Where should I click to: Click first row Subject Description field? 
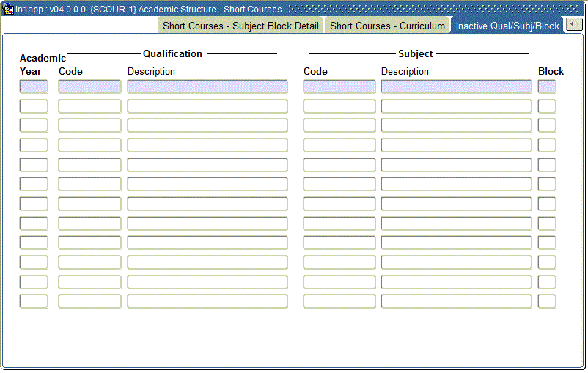click(x=456, y=86)
